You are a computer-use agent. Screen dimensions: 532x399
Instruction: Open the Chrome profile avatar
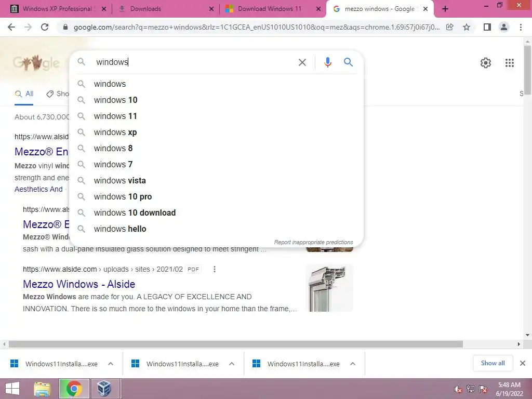[x=504, y=27]
